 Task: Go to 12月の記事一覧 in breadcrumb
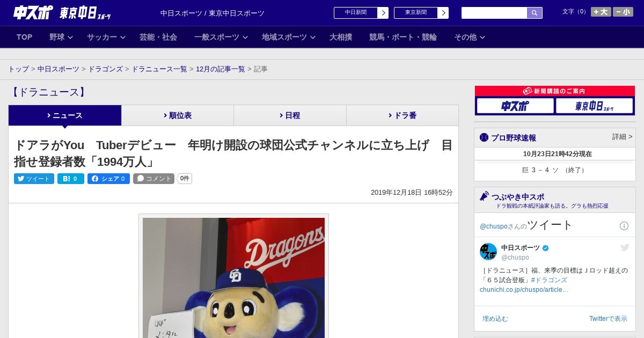(x=221, y=69)
